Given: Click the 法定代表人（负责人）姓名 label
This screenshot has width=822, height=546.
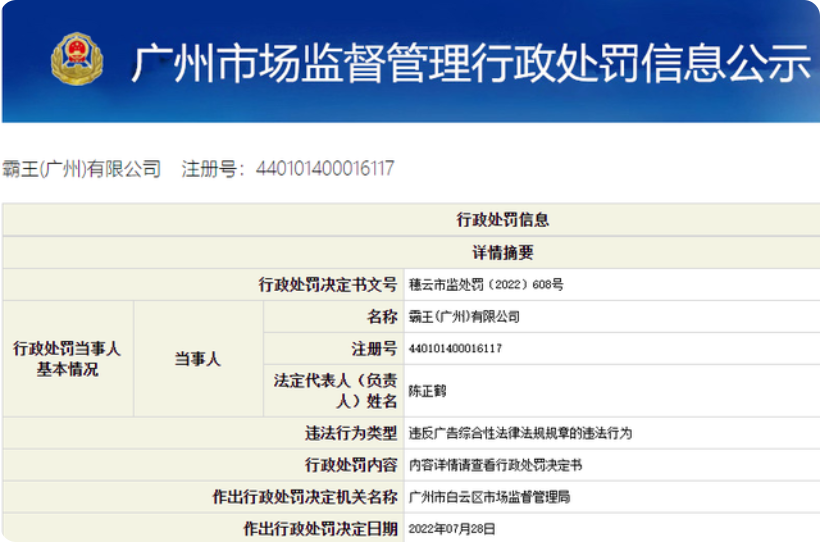Looking at the screenshot, I should point(335,391).
